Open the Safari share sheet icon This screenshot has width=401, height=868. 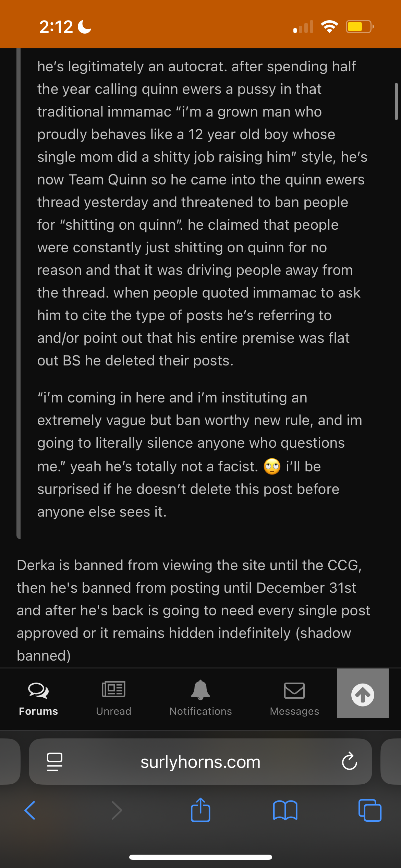tap(200, 810)
